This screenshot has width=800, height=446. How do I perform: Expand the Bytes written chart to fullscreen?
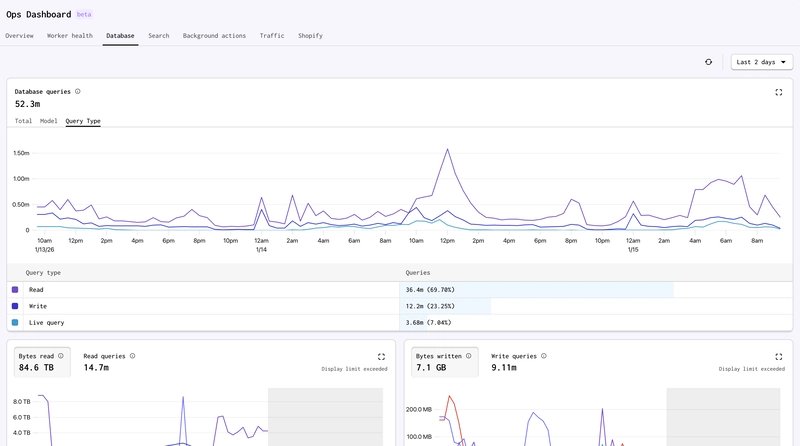click(x=779, y=356)
